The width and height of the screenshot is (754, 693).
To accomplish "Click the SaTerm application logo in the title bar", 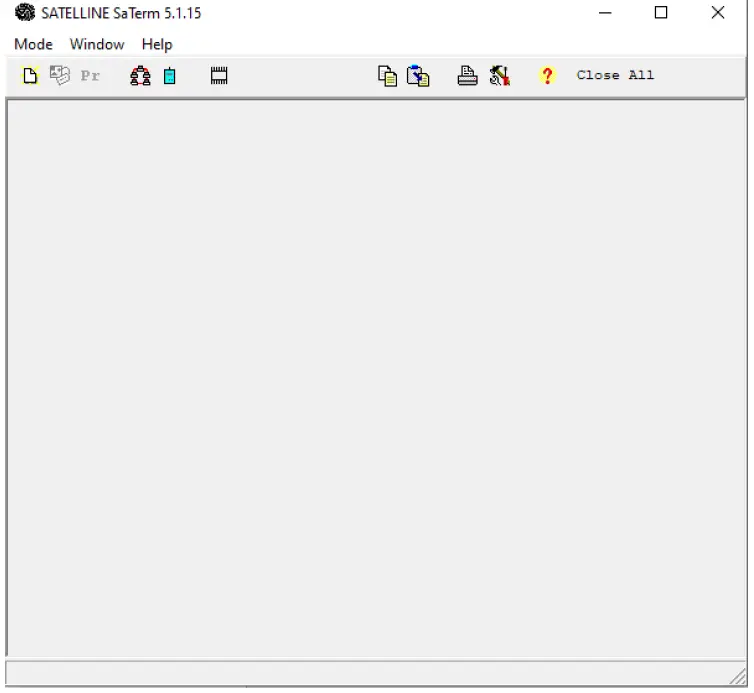I will tap(25, 12).
